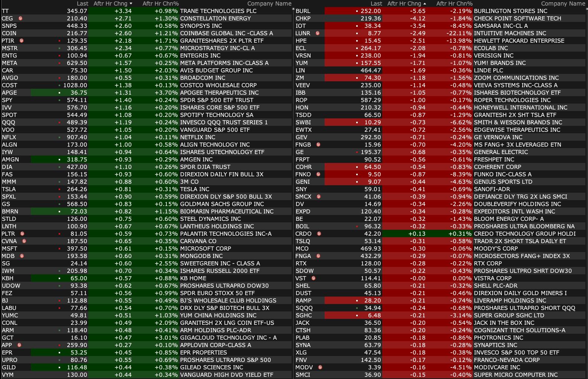Image resolution: width=588 pixels, height=379 pixels.
Task: Click the red badge icon next to MDB
Action: point(22,256)
